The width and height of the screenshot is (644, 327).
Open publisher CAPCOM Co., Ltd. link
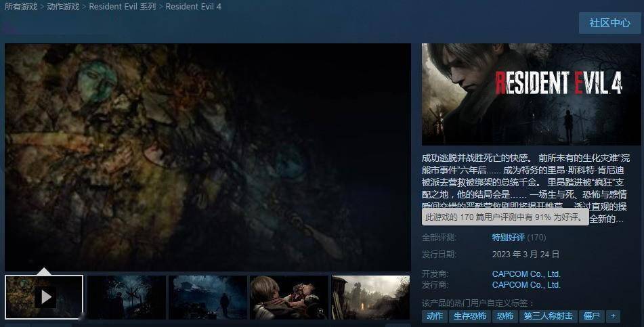click(x=526, y=285)
